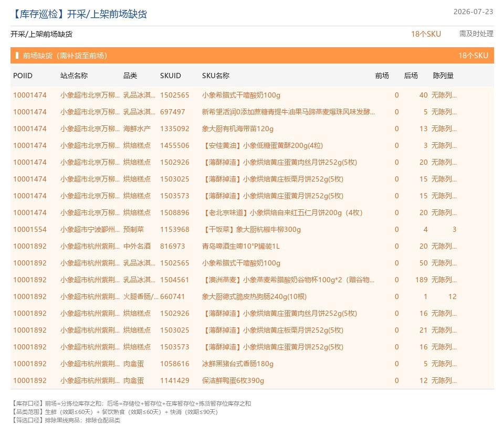This screenshot has width=504, height=436.
Task: Click the 开采/上架前场缺货 subtitle
Action: pyautogui.click(x=41, y=34)
